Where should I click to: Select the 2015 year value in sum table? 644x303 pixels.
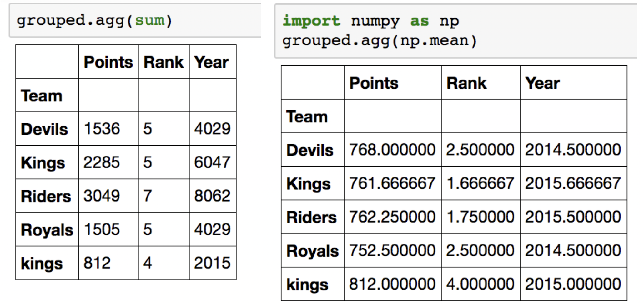[x=212, y=263]
